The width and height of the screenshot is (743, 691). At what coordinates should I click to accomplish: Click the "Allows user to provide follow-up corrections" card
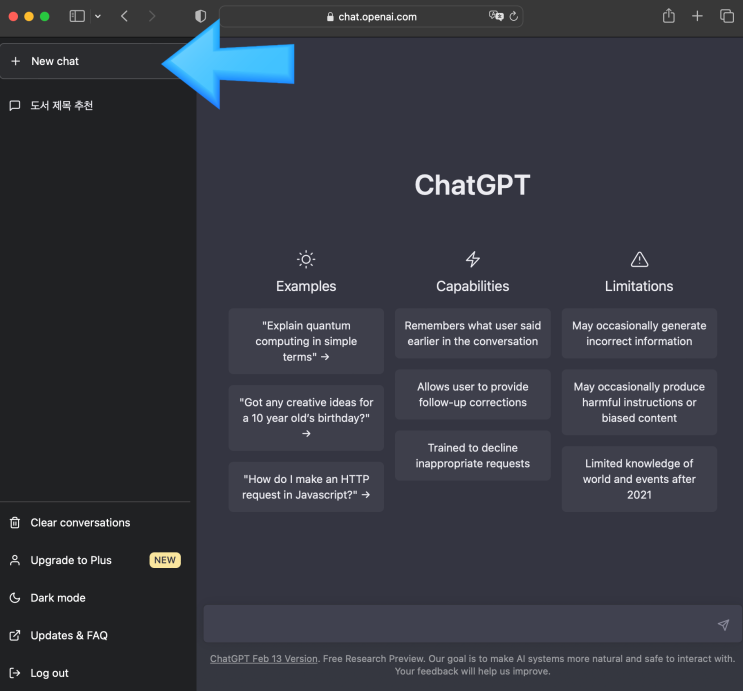click(472, 394)
